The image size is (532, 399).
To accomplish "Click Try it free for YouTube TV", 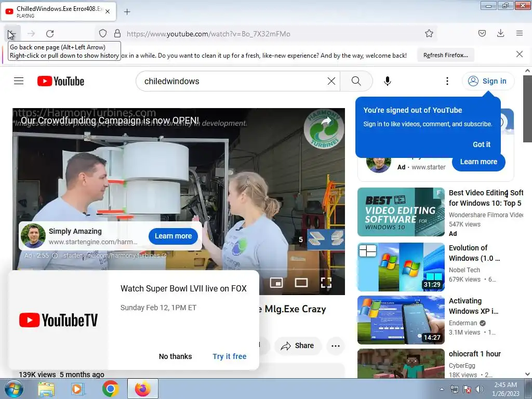I will point(230,356).
